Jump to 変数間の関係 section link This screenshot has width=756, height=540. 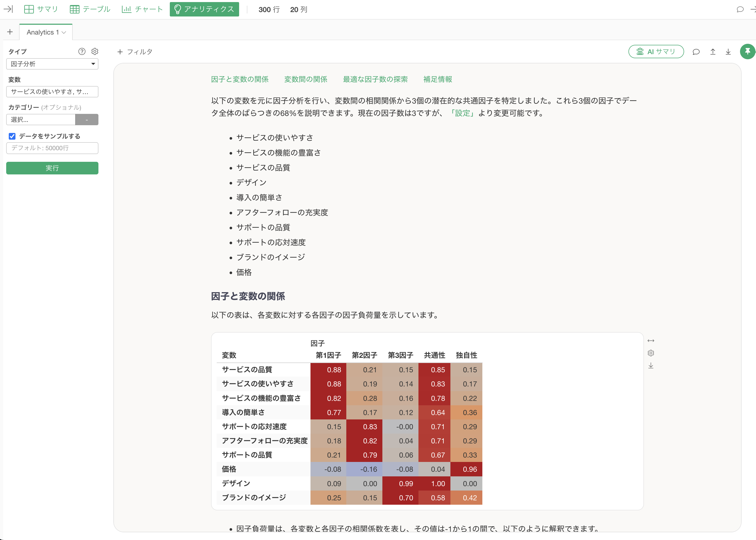306,79
